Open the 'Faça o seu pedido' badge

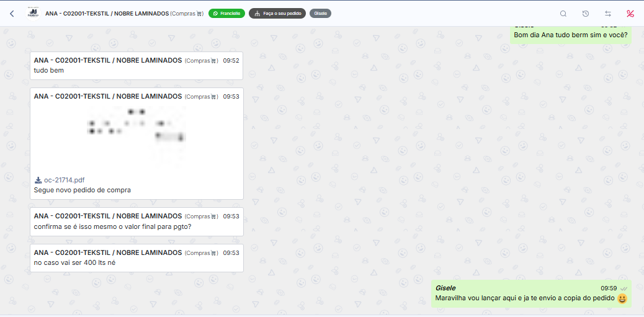point(277,14)
